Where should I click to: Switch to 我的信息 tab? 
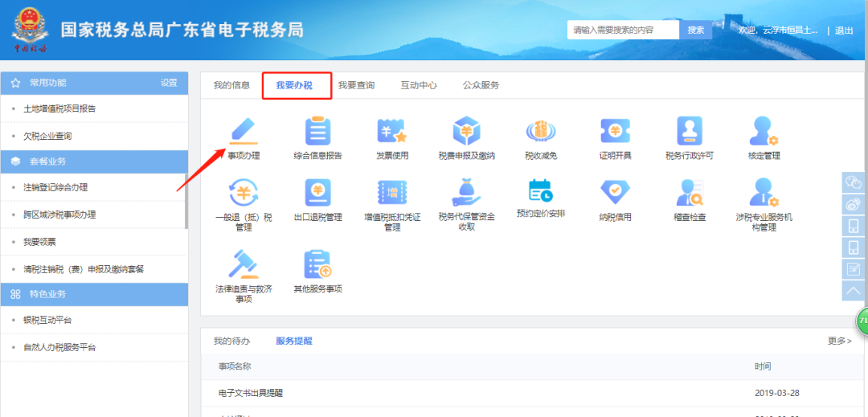click(x=231, y=85)
